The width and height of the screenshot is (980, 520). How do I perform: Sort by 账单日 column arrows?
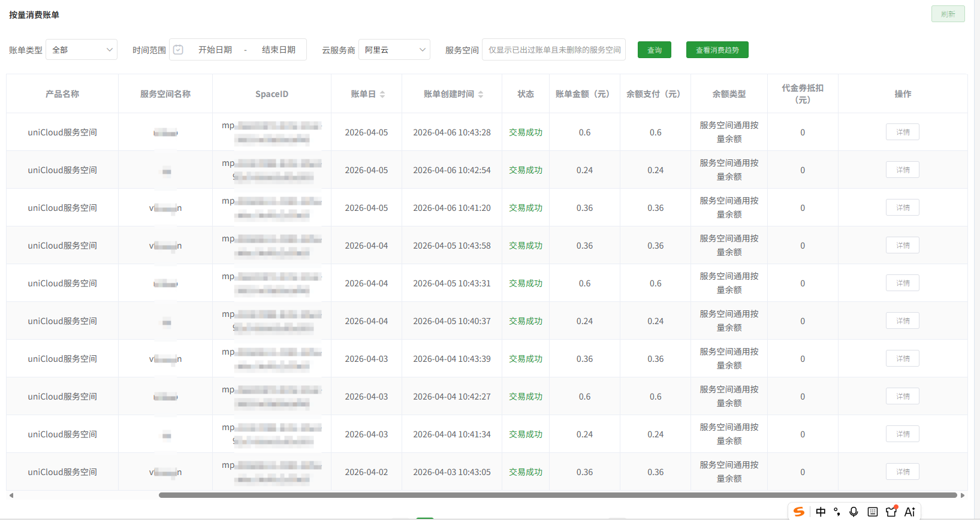382,94
